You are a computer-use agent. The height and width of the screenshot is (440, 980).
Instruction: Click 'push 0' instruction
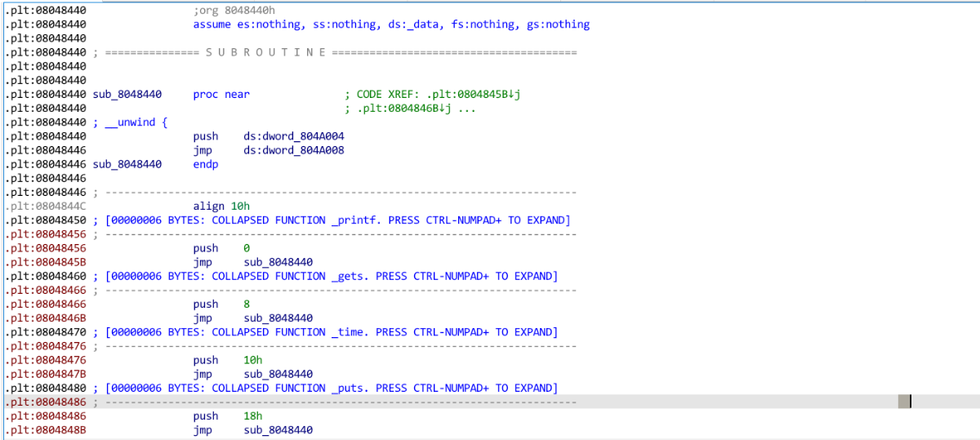coord(221,248)
